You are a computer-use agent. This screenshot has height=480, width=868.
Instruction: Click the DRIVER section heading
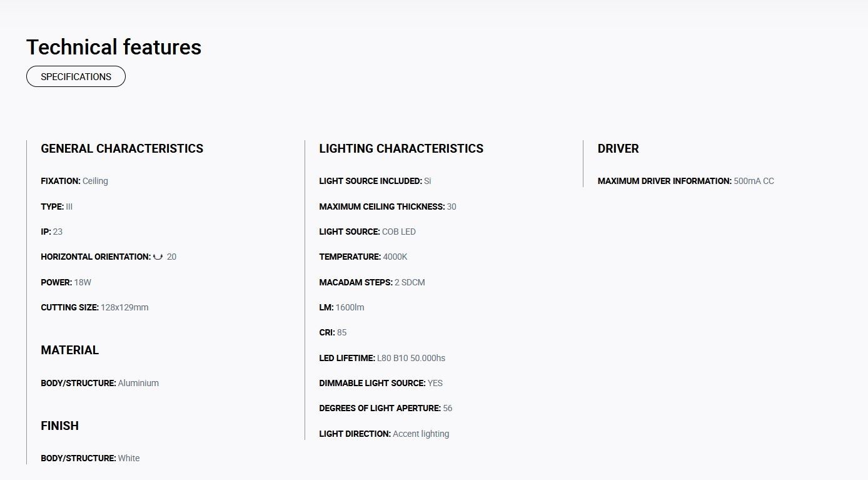click(x=618, y=148)
